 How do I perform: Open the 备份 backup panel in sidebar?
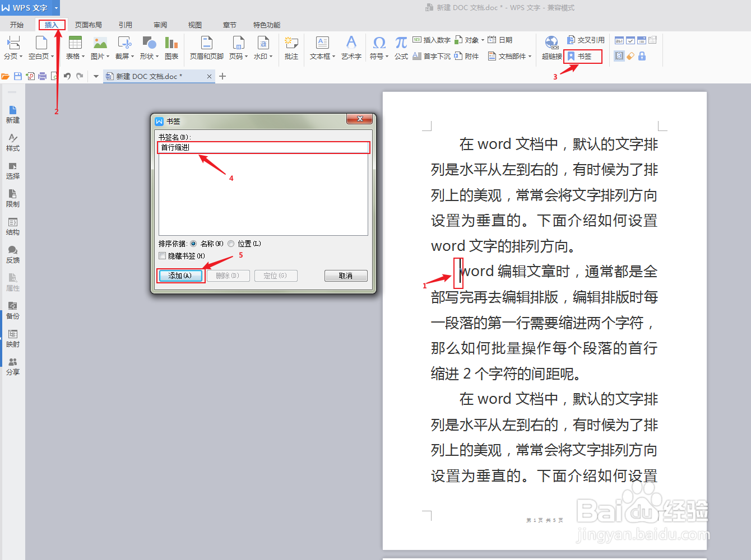[12, 310]
